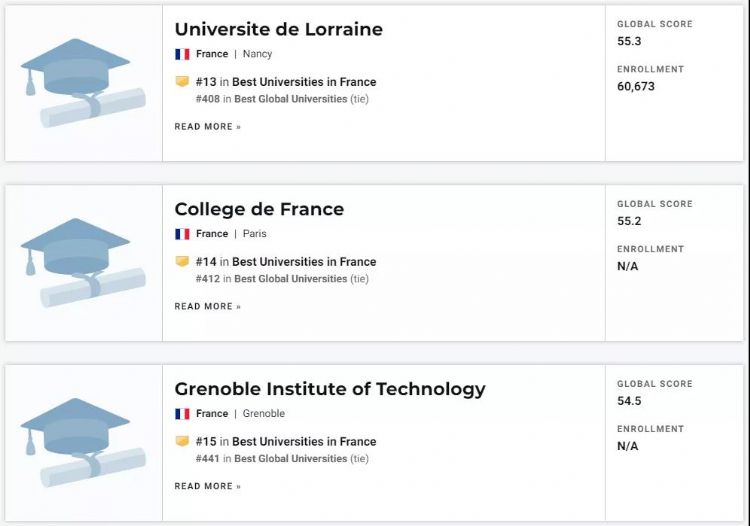
Task: Click the 55.3 global score value
Action: 631,41
